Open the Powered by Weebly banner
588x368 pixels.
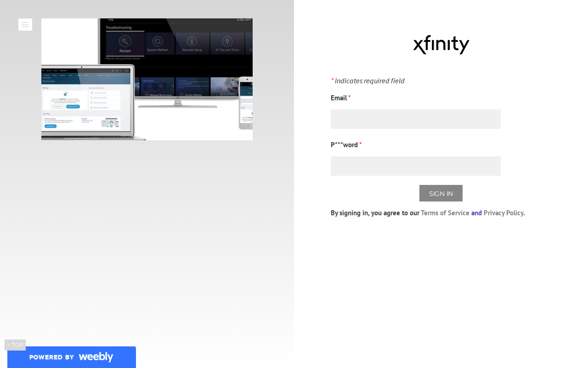[72, 357]
